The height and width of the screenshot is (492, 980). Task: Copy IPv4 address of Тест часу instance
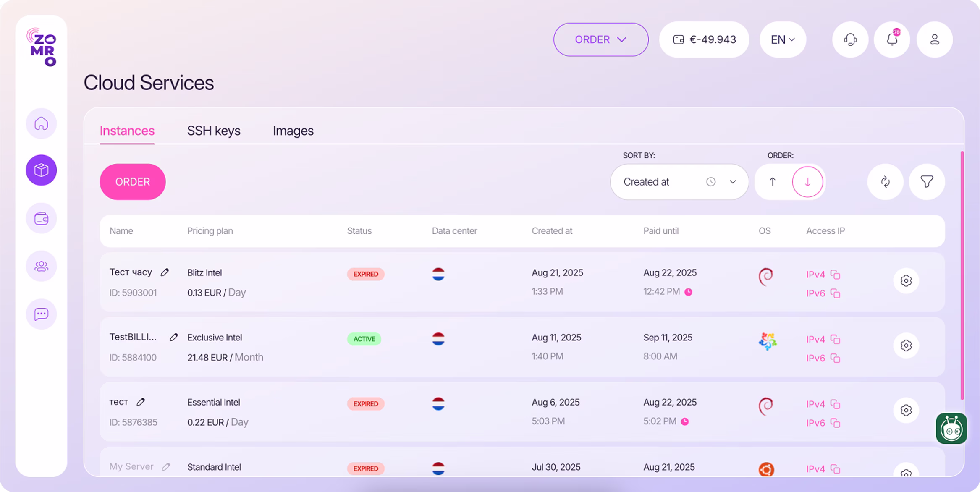[x=835, y=275]
